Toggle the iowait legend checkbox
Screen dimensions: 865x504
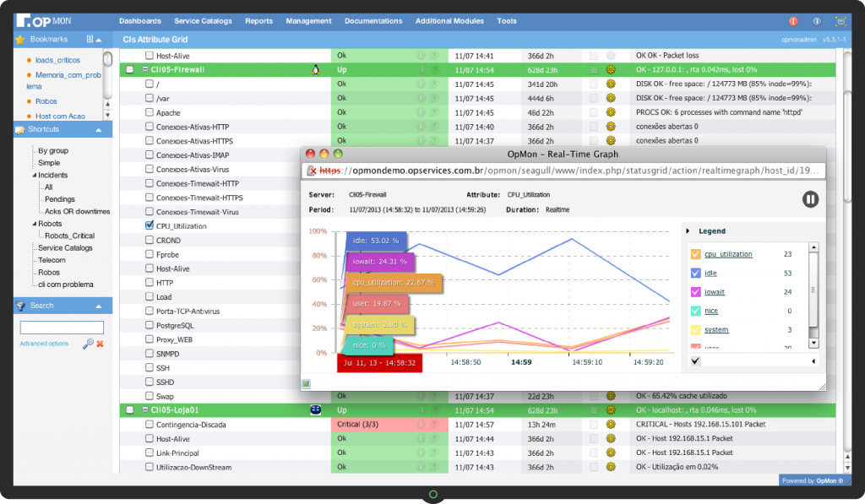point(696,292)
